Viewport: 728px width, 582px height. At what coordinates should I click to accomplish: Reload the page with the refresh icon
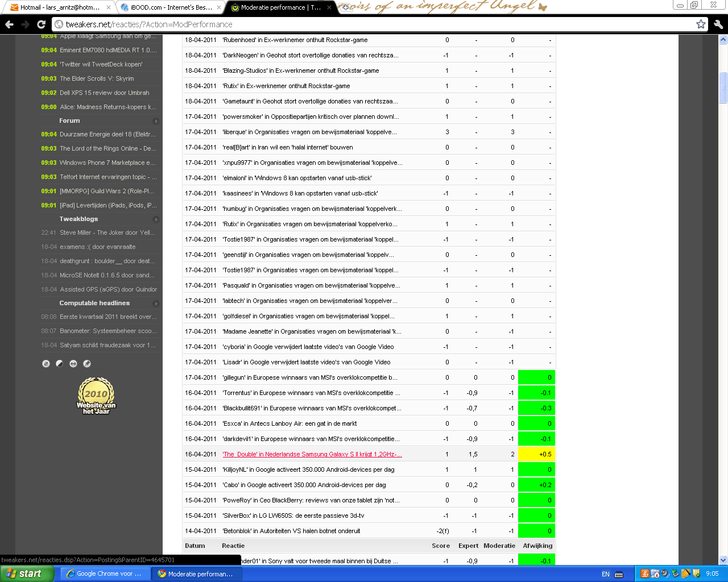point(41,24)
